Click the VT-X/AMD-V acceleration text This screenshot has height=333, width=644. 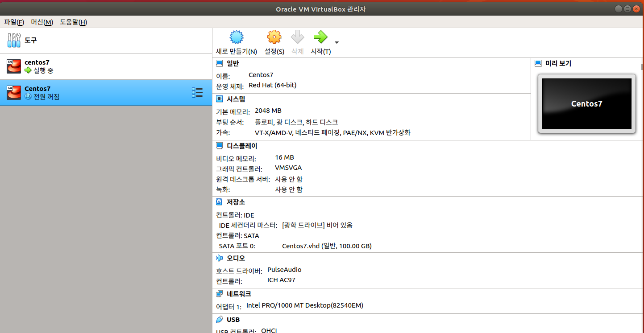point(332,132)
